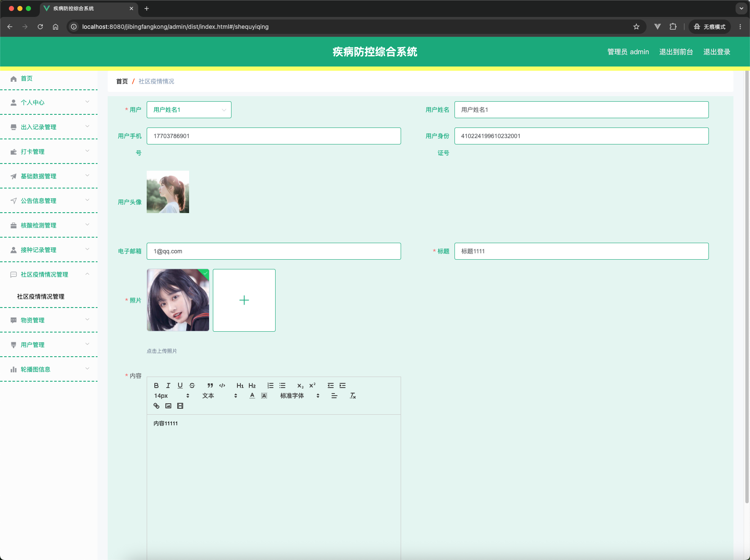Apply H1 heading style
This screenshot has height=560, width=750.
click(240, 385)
